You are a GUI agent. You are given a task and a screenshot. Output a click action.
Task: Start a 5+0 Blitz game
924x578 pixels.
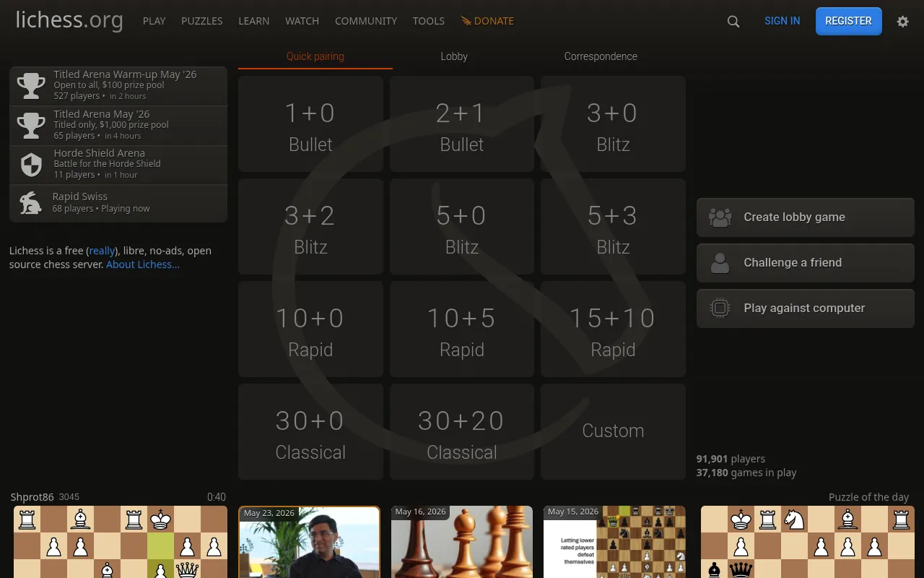(x=462, y=227)
